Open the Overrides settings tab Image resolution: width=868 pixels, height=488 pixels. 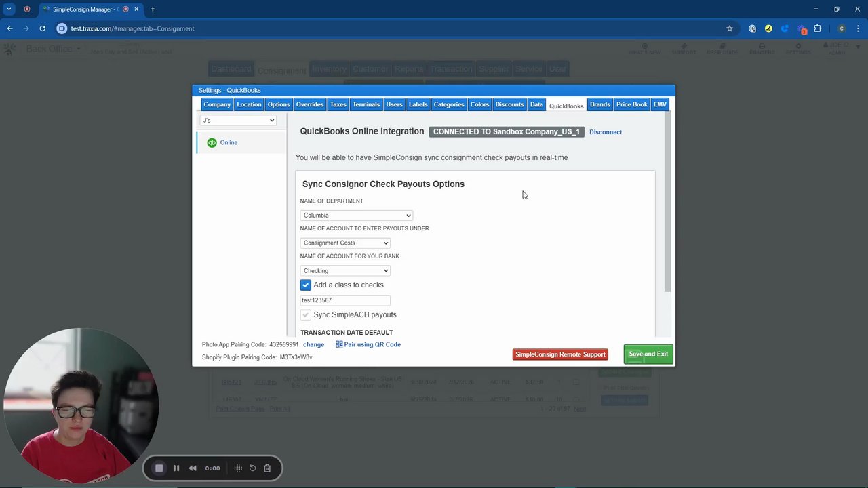click(x=310, y=104)
